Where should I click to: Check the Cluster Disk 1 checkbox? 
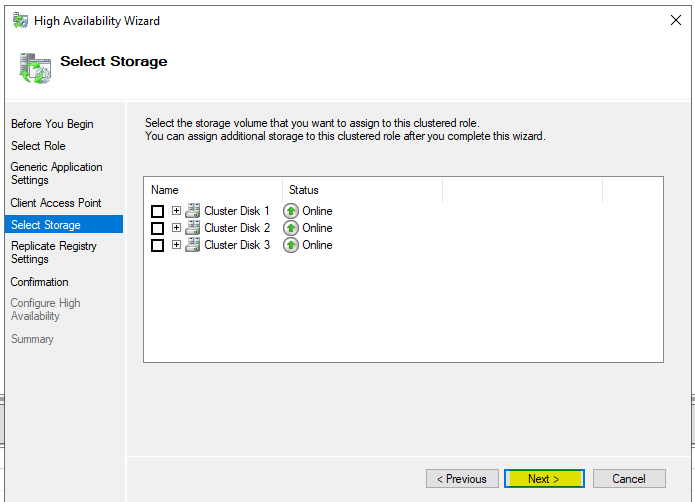[157, 211]
